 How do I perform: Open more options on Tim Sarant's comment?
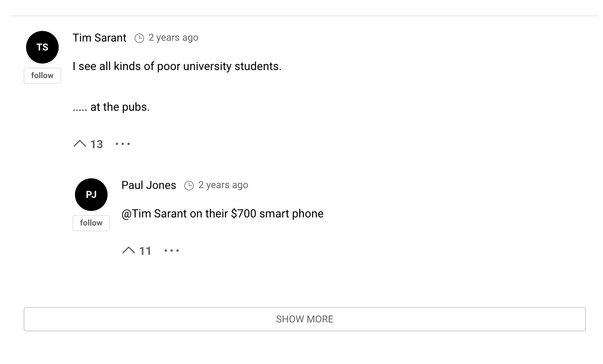click(x=123, y=144)
